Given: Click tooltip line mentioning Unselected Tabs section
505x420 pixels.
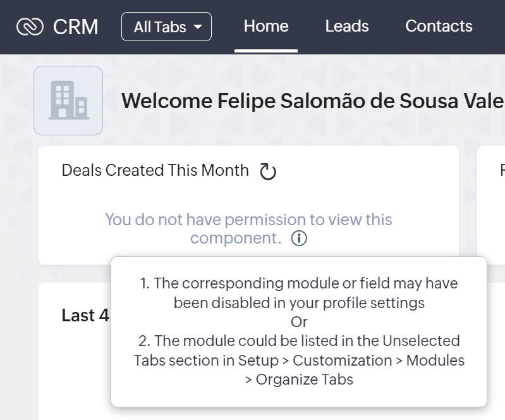Looking at the screenshot, I should (x=299, y=341).
